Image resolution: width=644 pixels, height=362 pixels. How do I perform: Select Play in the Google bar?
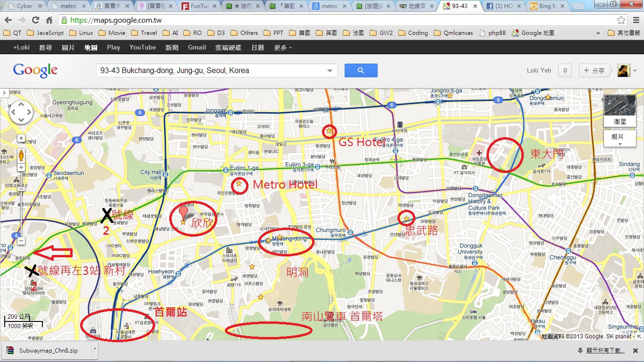click(x=114, y=48)
